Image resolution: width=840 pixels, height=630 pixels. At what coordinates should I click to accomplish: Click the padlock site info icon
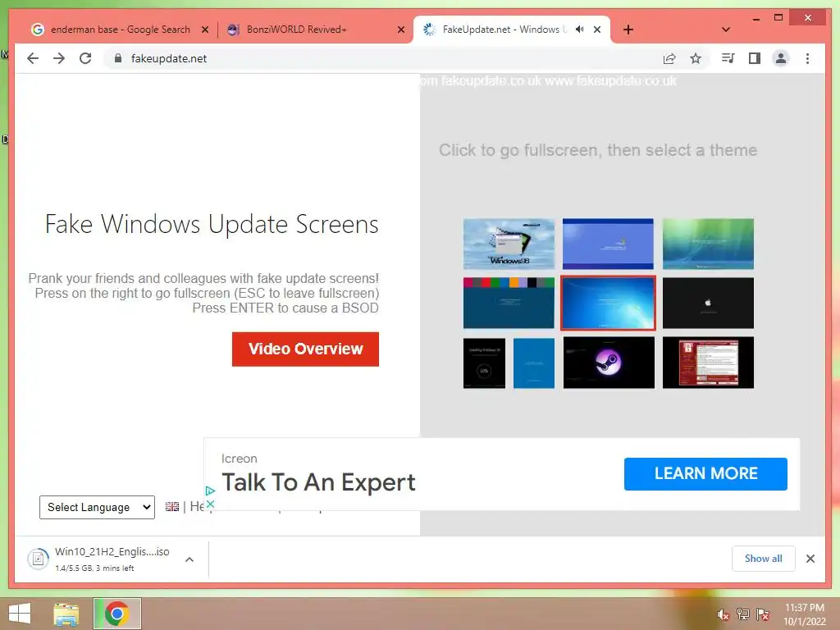click(118, 58)
